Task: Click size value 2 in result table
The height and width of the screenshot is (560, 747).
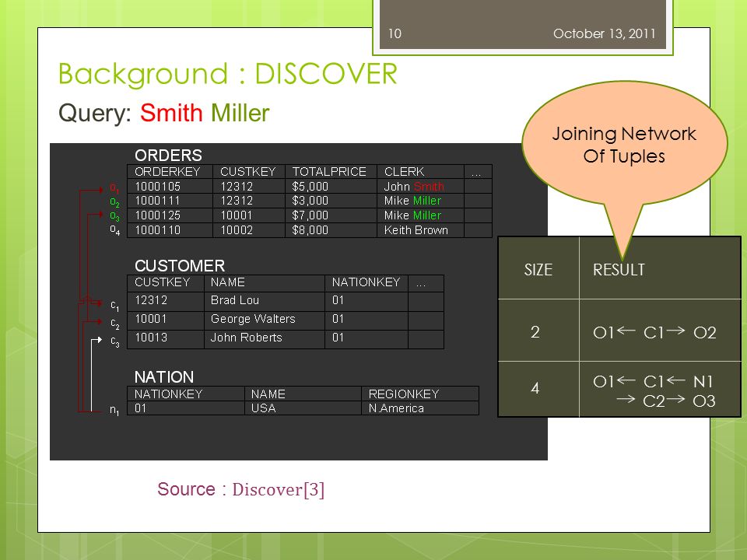Action: 535,332
